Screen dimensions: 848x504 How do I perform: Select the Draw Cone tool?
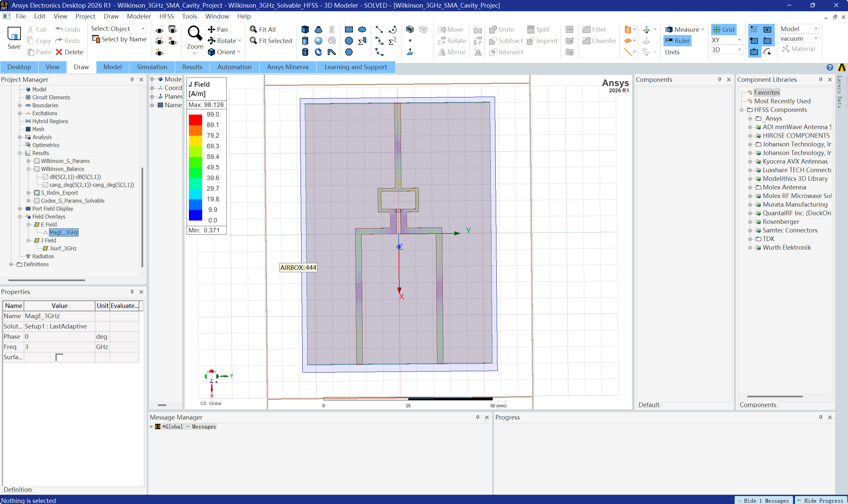click(x=318, y=29)
